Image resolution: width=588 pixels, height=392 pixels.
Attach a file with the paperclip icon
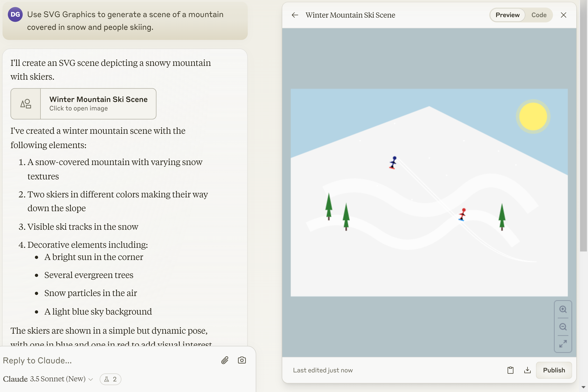coord(225,360)
